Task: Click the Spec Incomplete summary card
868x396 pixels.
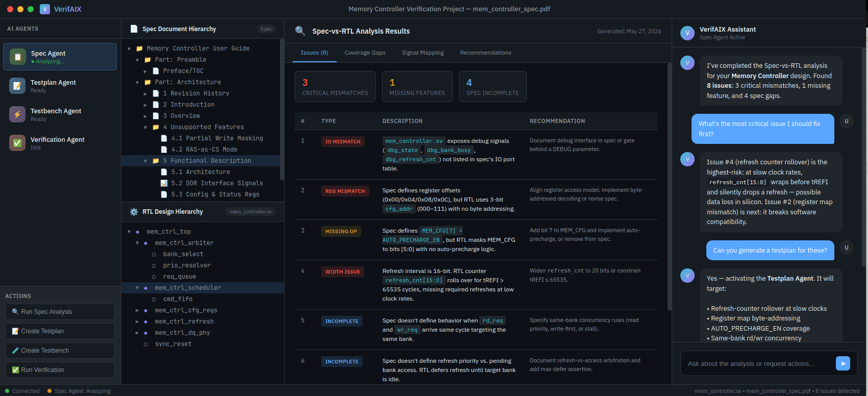Action: pos(493,86)
